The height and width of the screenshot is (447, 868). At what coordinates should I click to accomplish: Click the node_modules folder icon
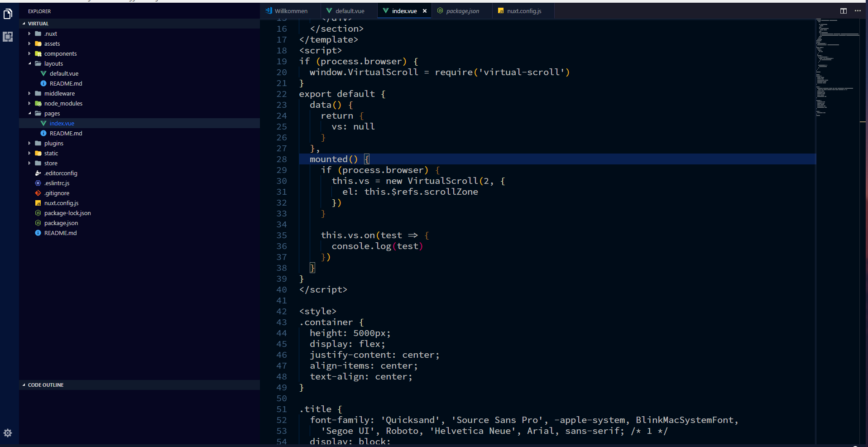pos(38,103)
